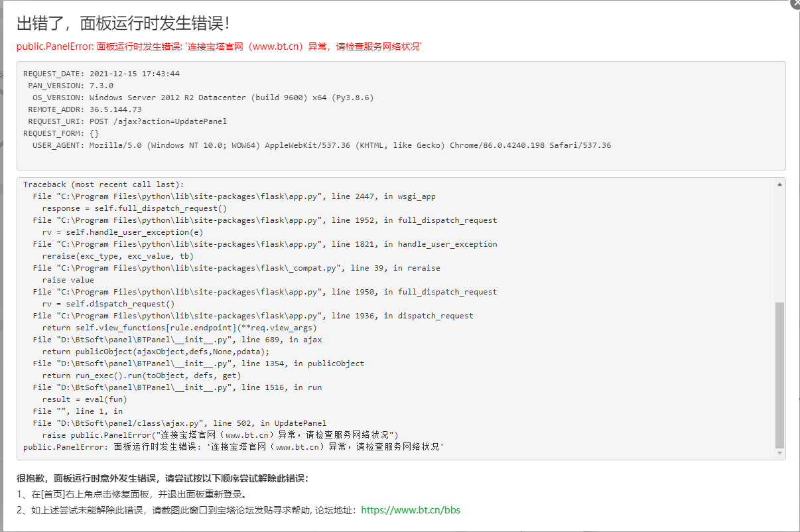Open the https://www.bt.cn/bbs forum link

tap(411, 510)
